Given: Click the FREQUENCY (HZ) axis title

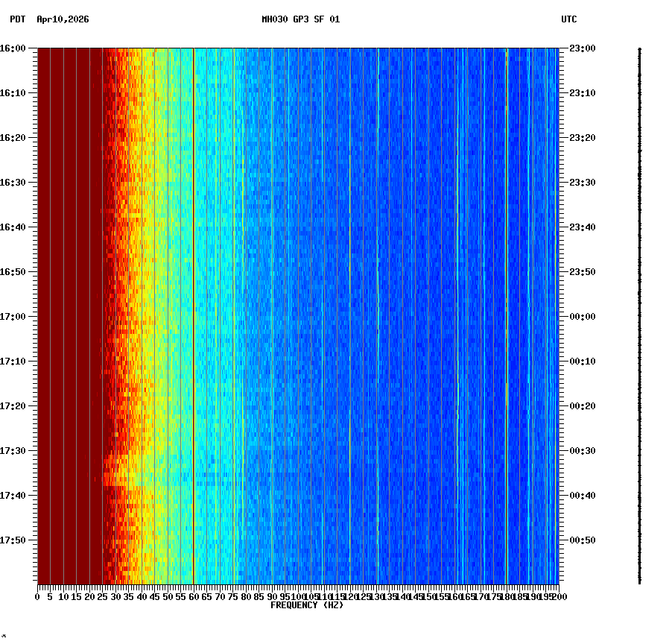Looking at the screenshot, I should pos(307,605).
